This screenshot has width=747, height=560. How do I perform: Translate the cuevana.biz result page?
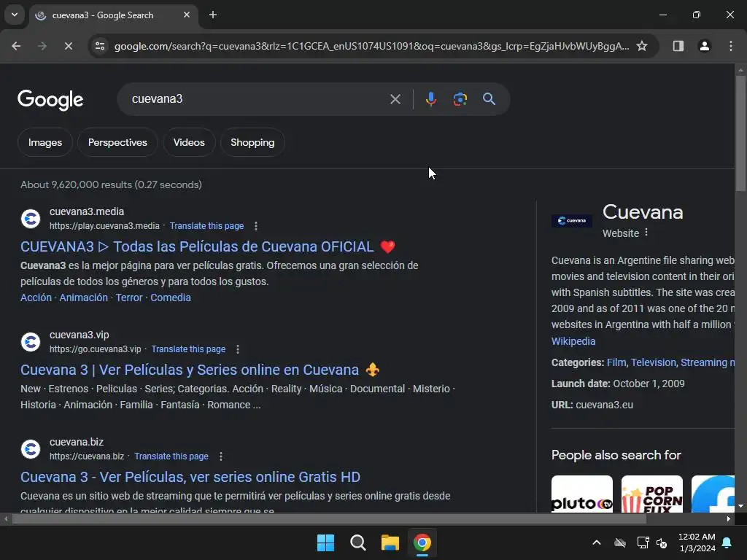point(171,456)
